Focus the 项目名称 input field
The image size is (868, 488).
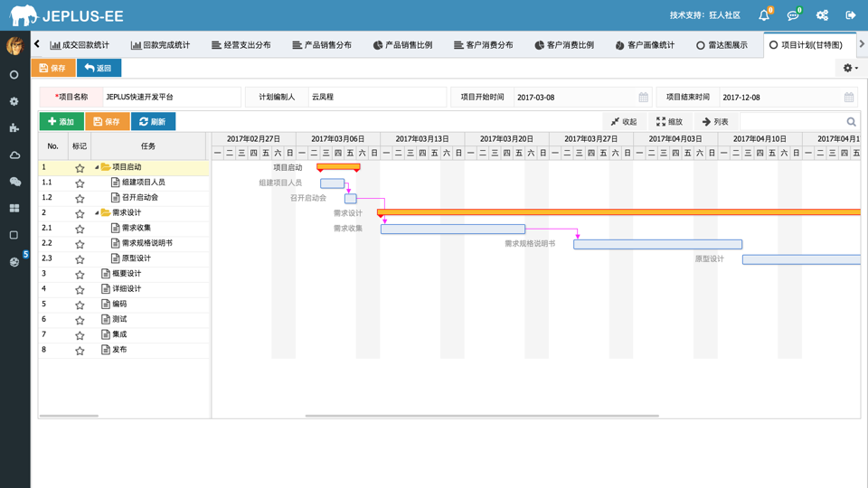(x=172, y=97)
